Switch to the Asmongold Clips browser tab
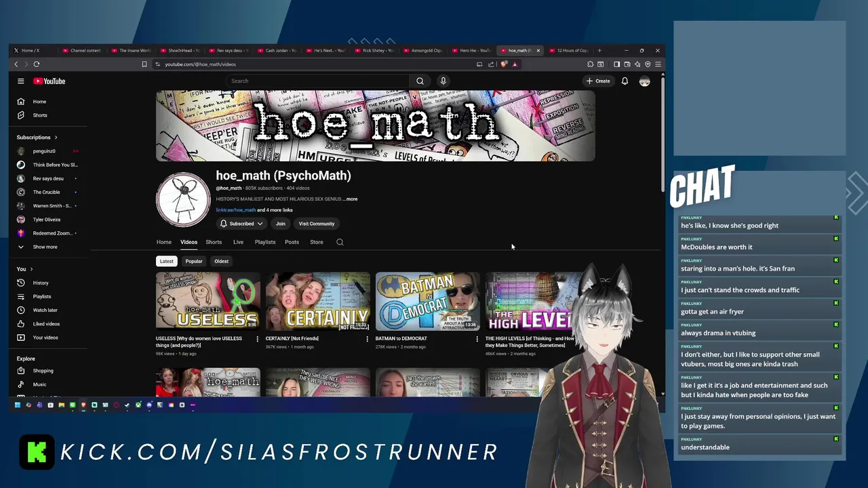868x488 pixels. coord(424,50)
